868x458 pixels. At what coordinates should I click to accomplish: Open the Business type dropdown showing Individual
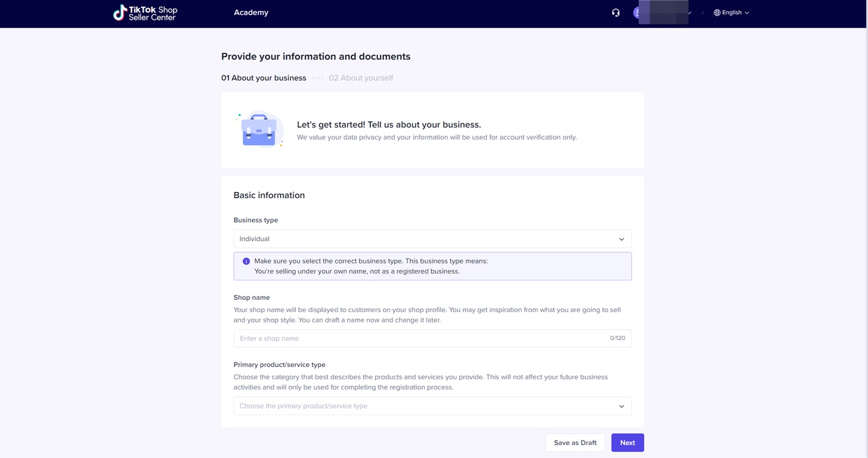pyautogui.click(x=432, y=239)
